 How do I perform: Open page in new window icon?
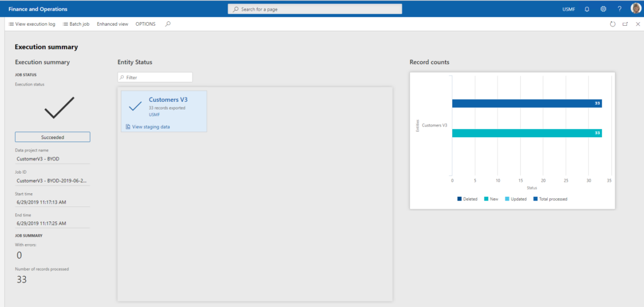(625, 25)
